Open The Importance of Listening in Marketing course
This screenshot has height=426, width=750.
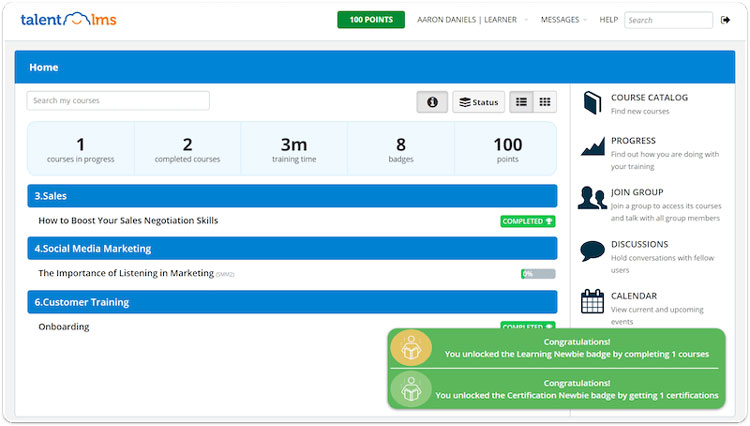(x=126, y=273)
